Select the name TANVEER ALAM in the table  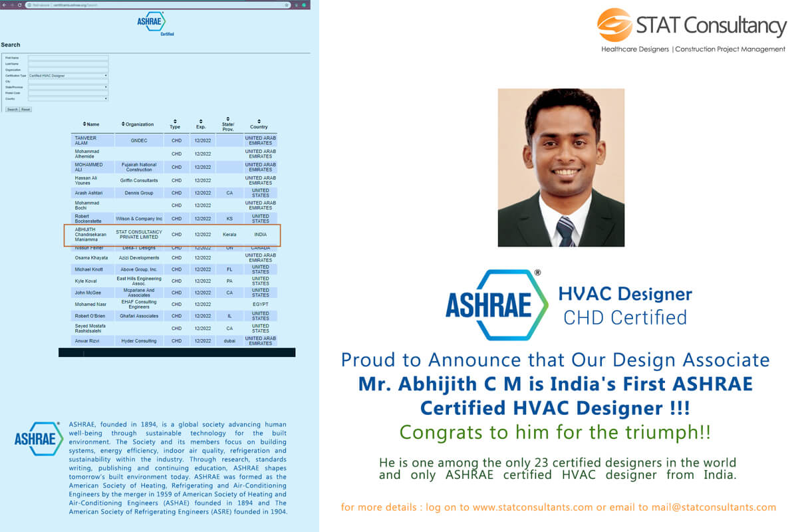[86, 140]
